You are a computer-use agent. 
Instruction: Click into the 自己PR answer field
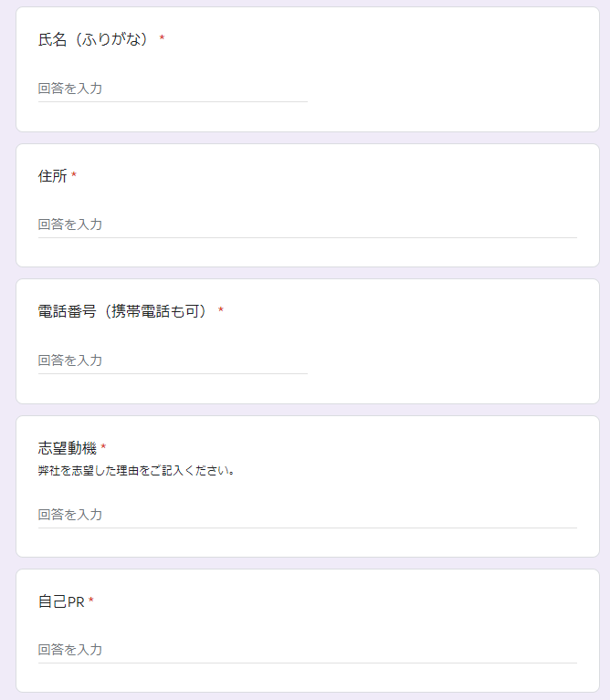point(307,650)
